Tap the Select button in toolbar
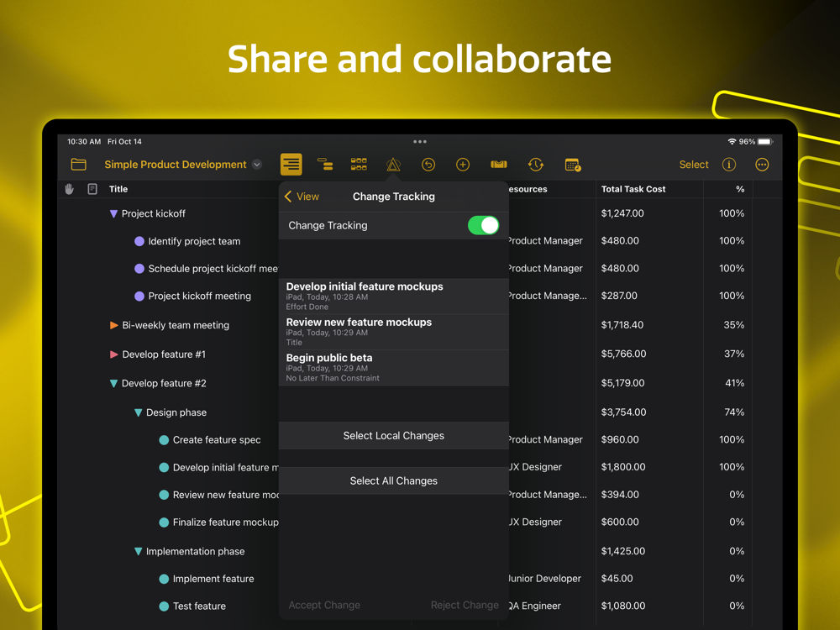This screenshot has height=630, width=840. click(x=694, y=165)
